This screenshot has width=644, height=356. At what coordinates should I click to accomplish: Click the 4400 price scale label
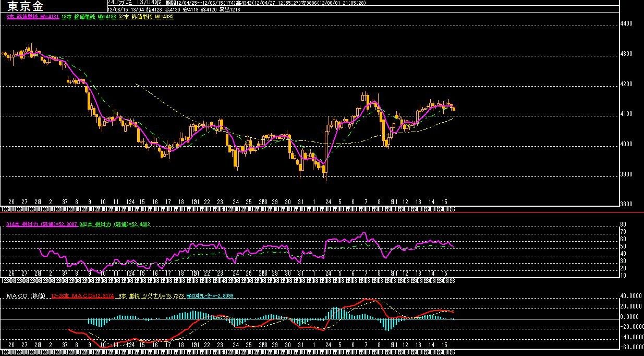[x=626, y=23]
